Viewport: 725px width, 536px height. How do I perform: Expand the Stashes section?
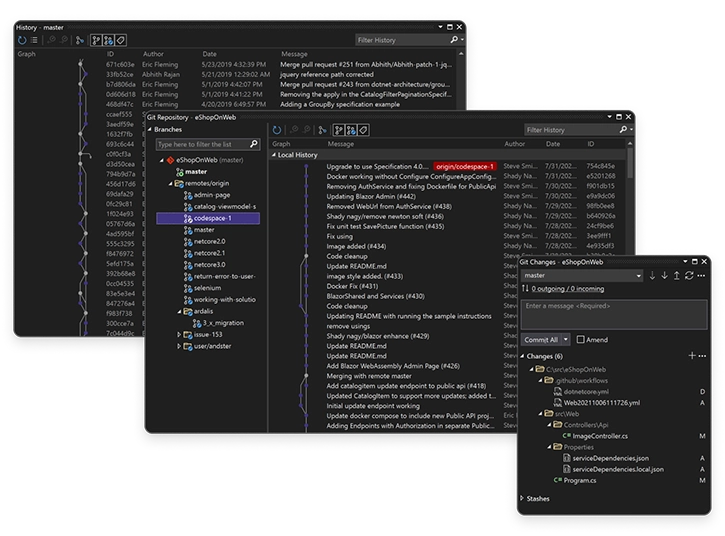[x=522, y=498]
